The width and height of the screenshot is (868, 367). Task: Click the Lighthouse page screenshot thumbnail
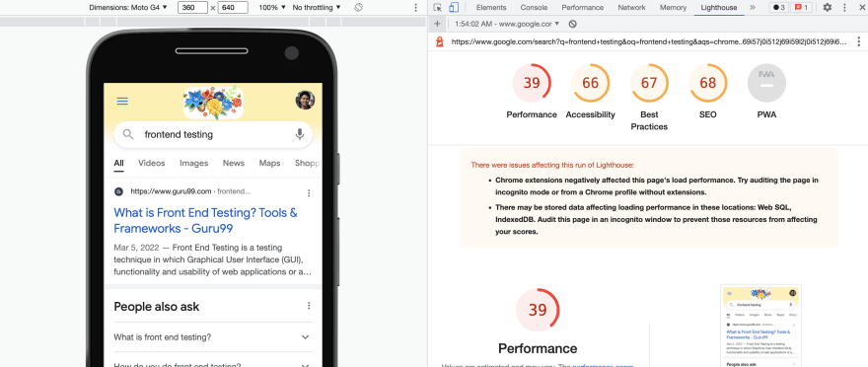[760, 326]
